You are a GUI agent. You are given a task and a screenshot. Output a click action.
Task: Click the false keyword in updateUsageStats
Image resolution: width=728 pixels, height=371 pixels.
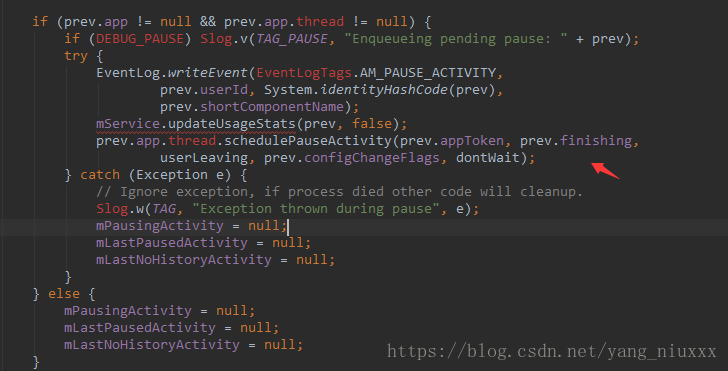(371, 124)
